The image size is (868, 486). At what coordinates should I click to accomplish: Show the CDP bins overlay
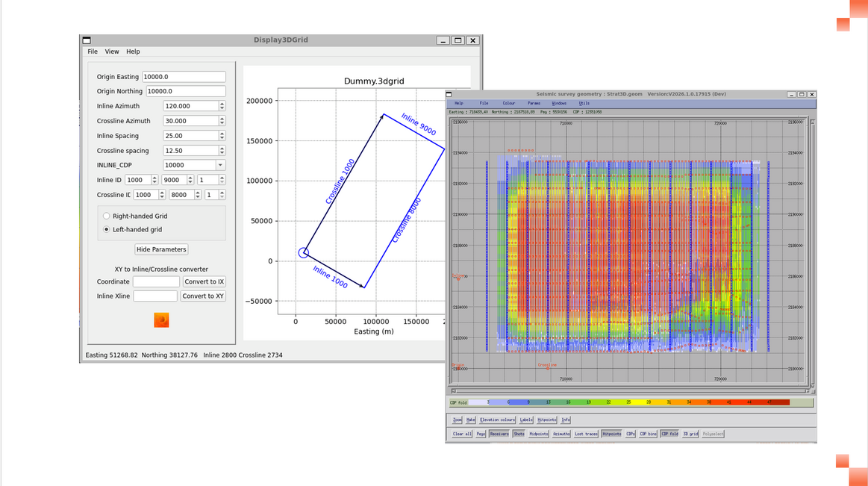point(648,434)
